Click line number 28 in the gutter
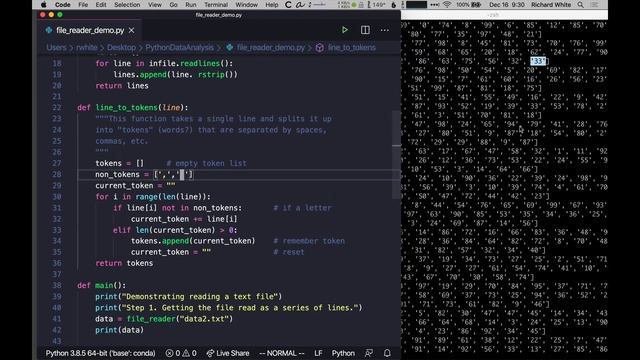This screenshot has height=360, width=640. (x=57, y=174)
